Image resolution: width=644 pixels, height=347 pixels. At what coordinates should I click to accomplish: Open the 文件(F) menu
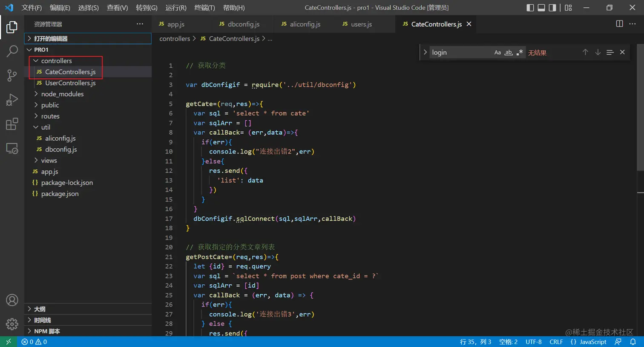point(32,8)
